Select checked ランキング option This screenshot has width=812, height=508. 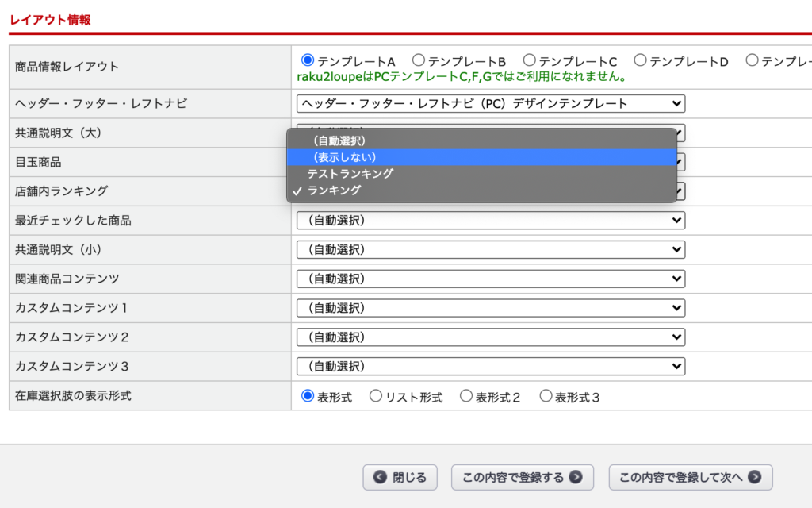click(x=334, y=190)
